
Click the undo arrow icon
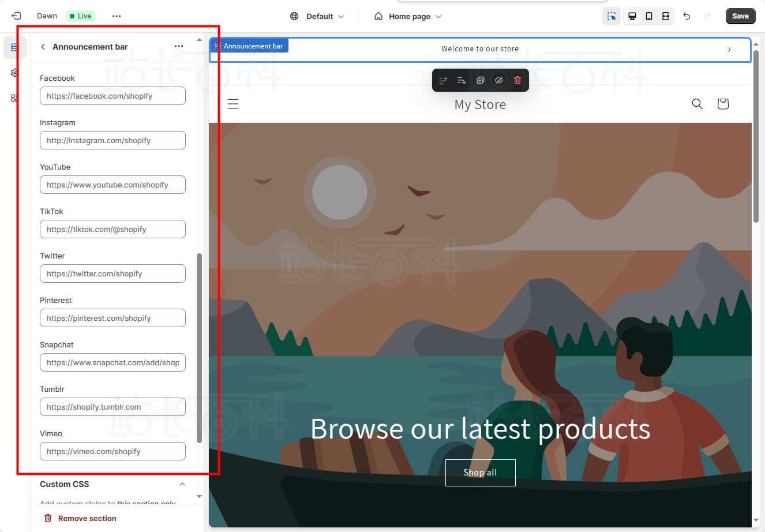pos(687,16)
